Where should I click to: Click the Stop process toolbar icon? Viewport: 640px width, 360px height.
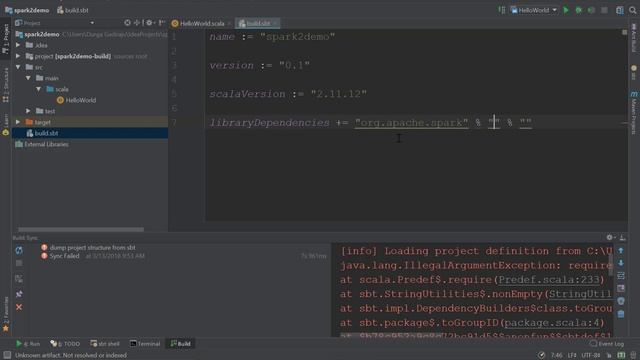click(604, 10)
